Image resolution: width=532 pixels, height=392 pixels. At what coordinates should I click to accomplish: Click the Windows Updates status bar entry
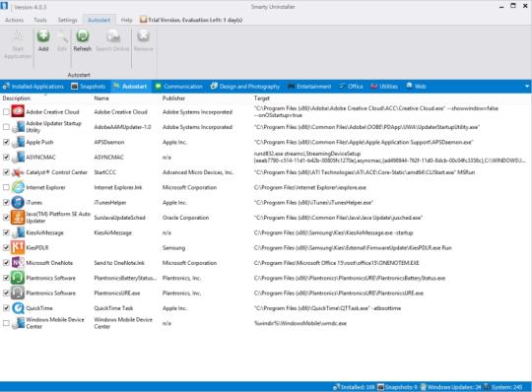pos(450,387)
